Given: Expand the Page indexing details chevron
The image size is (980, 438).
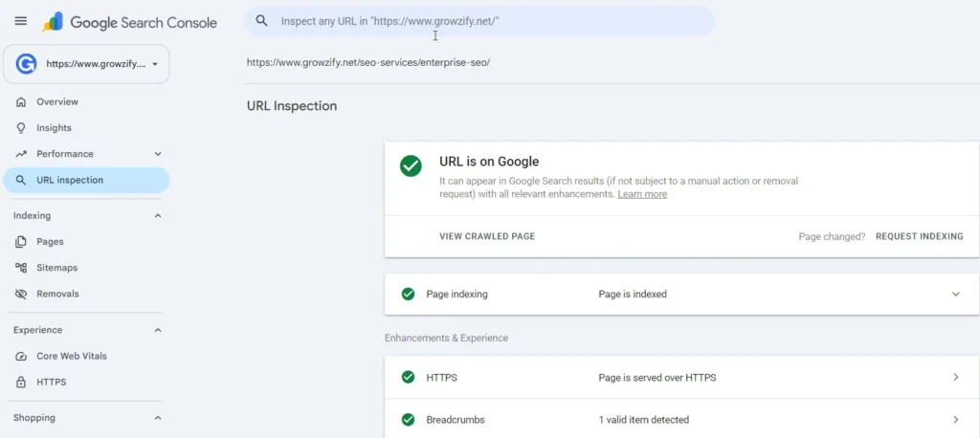Looking at the screenshot, I should click(956, 294).
